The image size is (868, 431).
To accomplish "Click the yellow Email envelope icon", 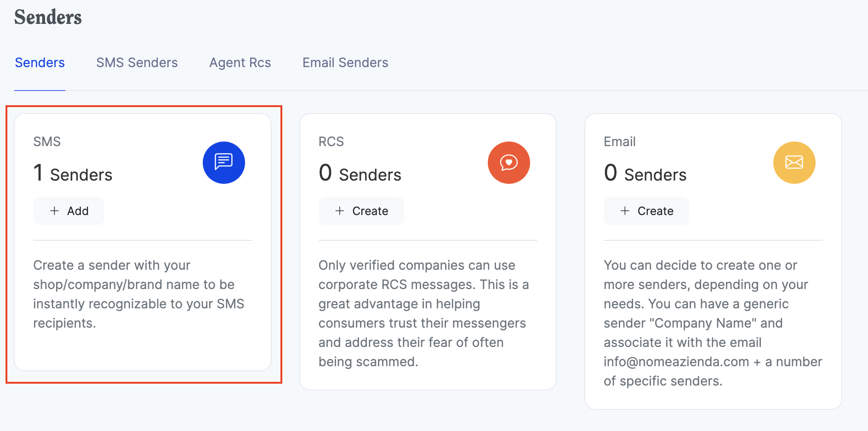I will tap(794, 163).
